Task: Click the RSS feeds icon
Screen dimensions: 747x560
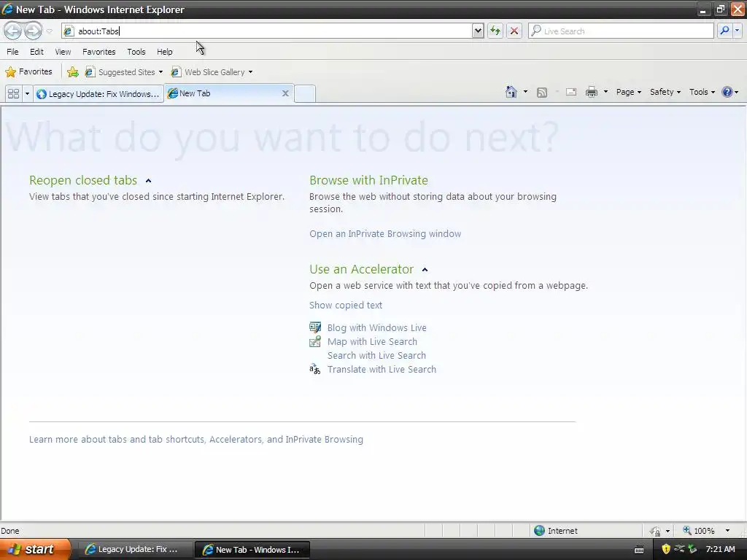Action: point(542,93)
